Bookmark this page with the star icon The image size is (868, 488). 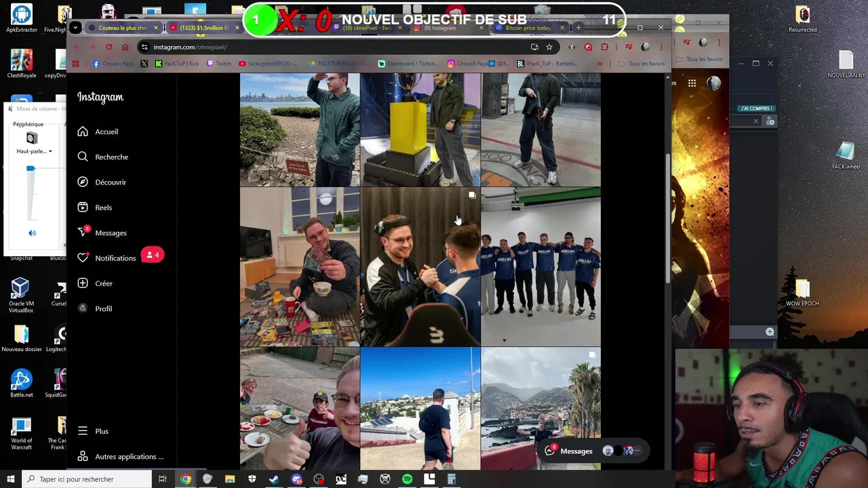[x=549, y=47]
